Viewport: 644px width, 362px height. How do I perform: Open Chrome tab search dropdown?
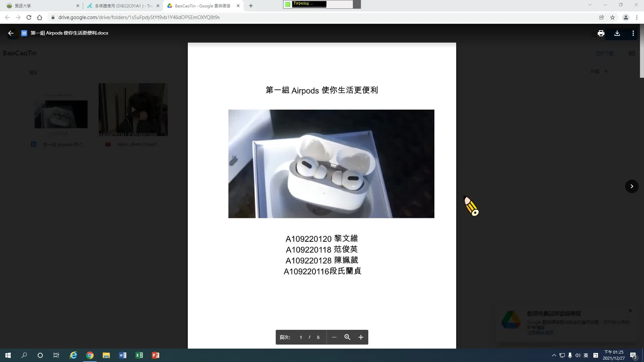590,5
